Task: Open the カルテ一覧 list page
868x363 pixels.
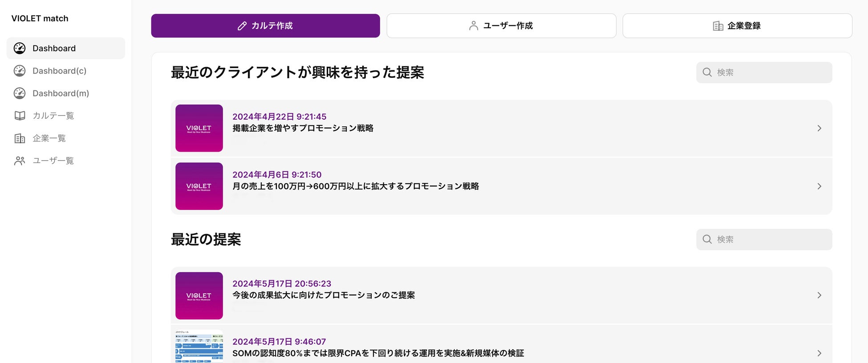Action: click(x=66, y=116)
